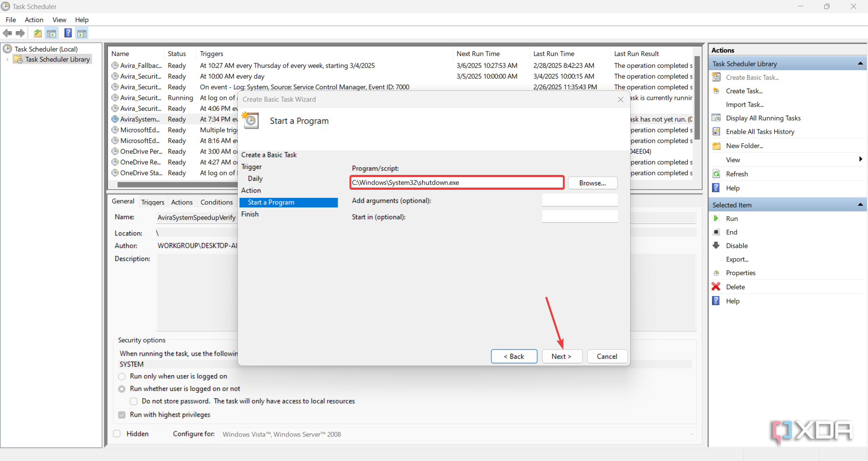This screenshot has width=868, height=461.
Task: Click the task list horizontal scrollbar
Action: click(x=176, y=184)
